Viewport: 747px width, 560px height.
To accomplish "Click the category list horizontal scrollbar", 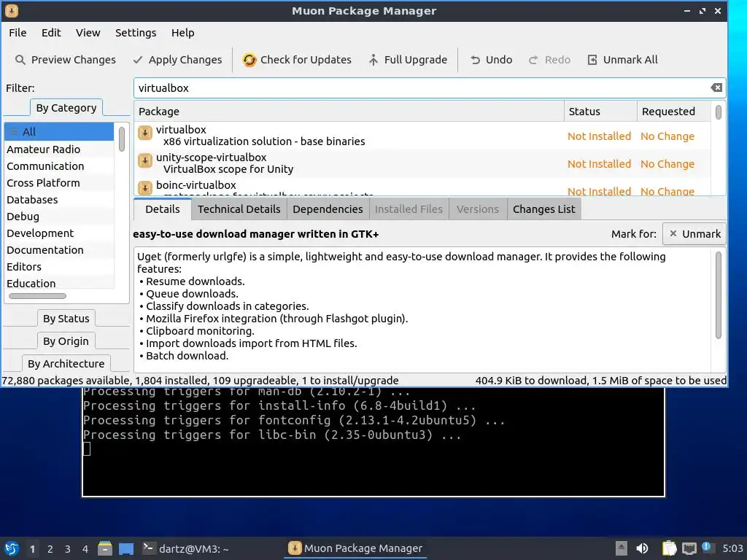I will 37,296.
